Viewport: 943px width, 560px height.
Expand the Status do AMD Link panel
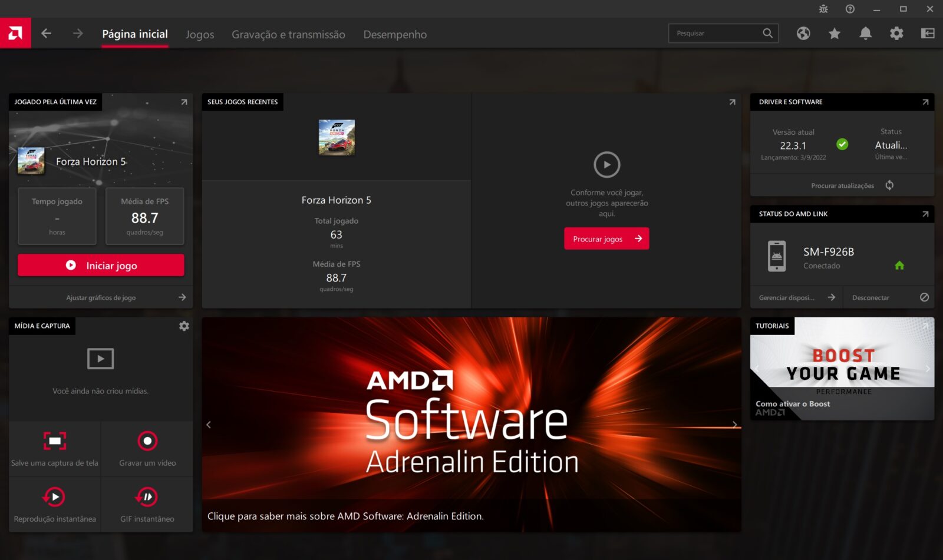pyautogui.click(x=925, y=214)
